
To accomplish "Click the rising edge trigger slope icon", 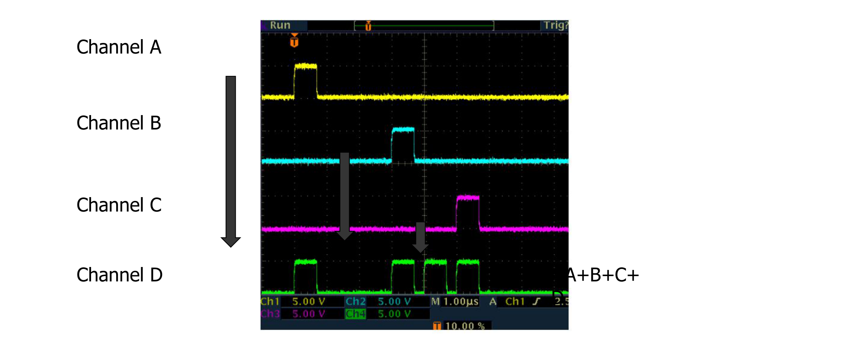I will pos(537,302).
